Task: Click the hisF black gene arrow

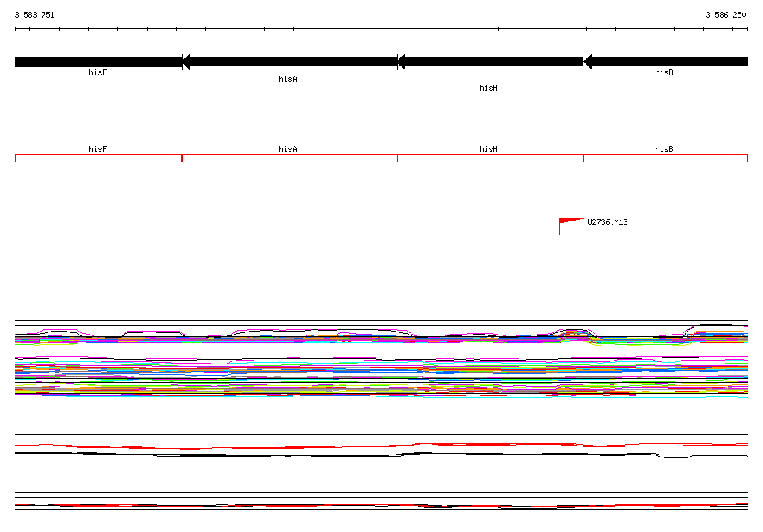Action: [98, 62]
